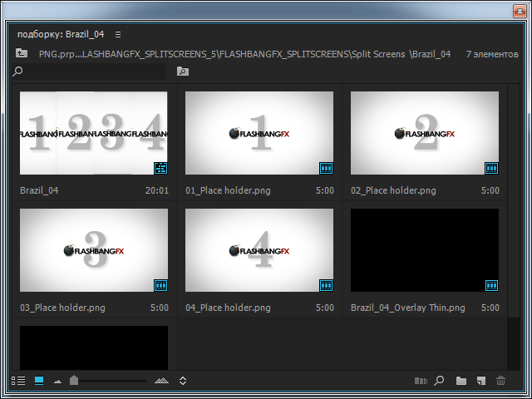This screenshot has height=399, width=532.
Task: Click the zoom out small mountains icon
Action: [57, 382]
